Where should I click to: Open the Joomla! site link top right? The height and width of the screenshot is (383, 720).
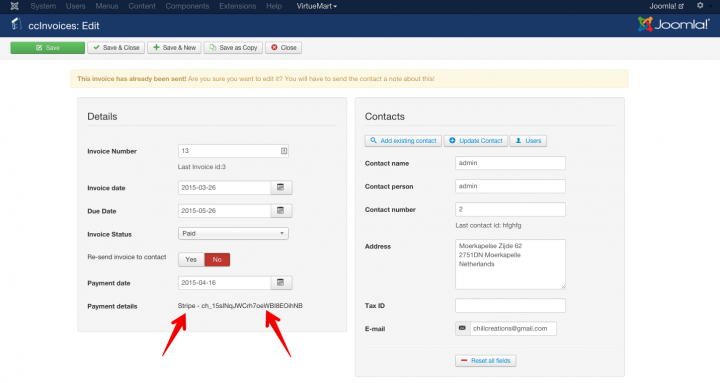(x=666, y=6)
